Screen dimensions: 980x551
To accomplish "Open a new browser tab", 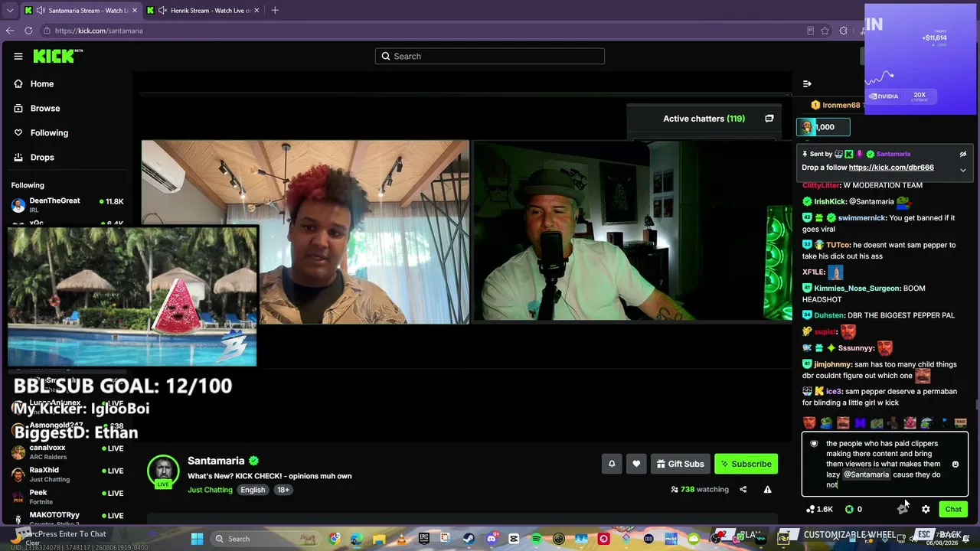I will 275,10.
